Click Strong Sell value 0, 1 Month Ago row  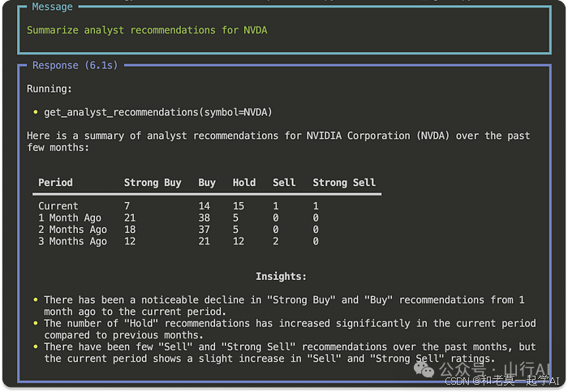(x=316, y=218)
